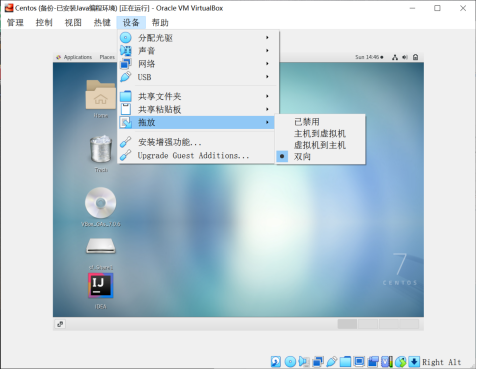This screenshot has height=370, width=477.
Task: Open the 控制 menu
Action: pyautogui.click(x=44, y=23)
